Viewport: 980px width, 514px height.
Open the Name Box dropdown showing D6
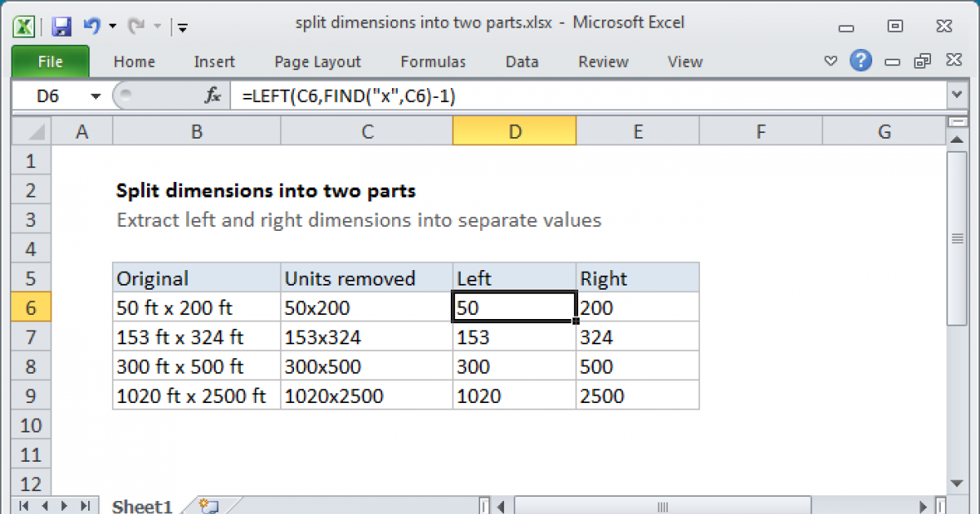click(x=96, y=95)
